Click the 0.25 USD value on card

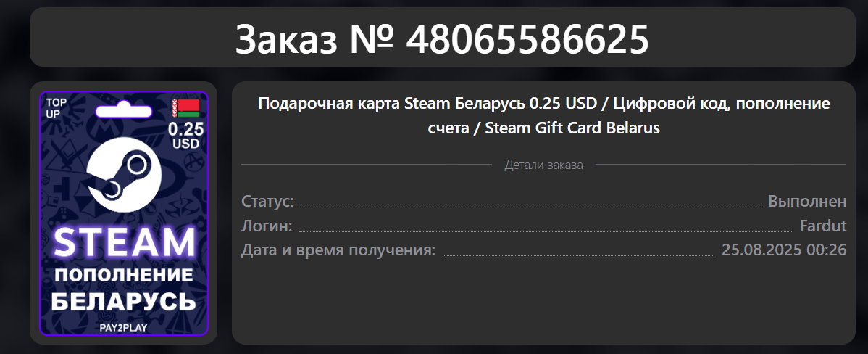point(186,135)
